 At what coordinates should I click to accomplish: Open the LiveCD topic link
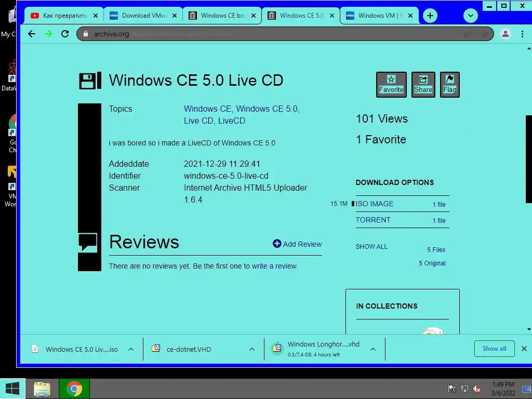(x=231, y=121)
